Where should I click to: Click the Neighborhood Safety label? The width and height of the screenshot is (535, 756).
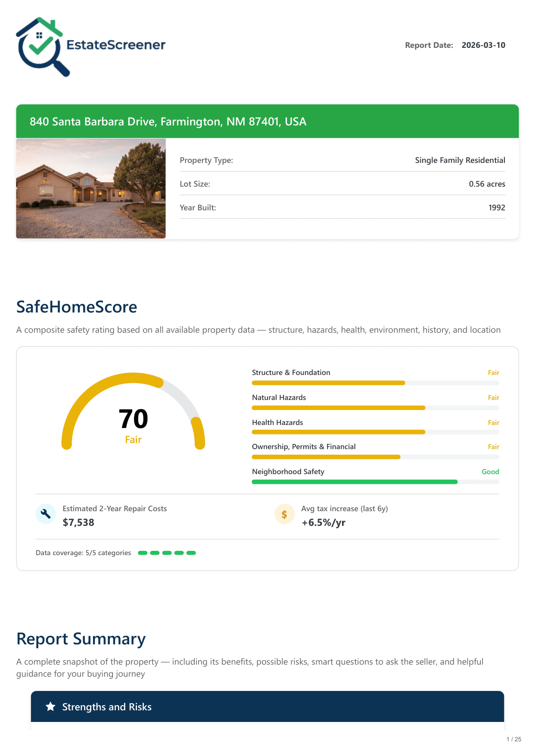pyautogui.click(x=288, y=472)
